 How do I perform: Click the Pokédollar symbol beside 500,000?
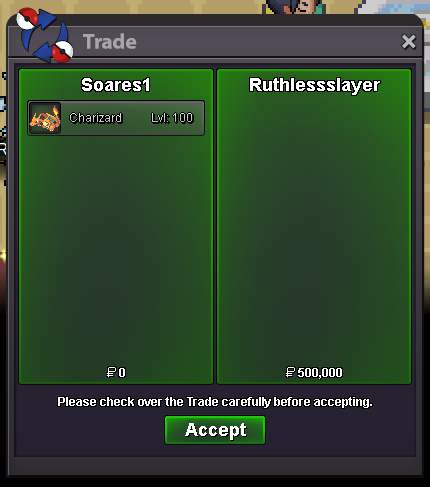pos(290,372)
